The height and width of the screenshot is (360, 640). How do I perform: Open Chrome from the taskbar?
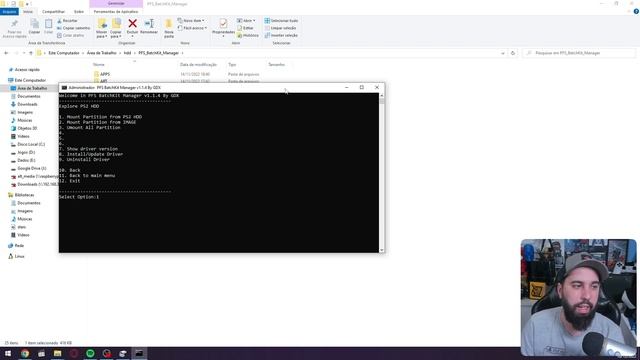(x=25, y=353)
